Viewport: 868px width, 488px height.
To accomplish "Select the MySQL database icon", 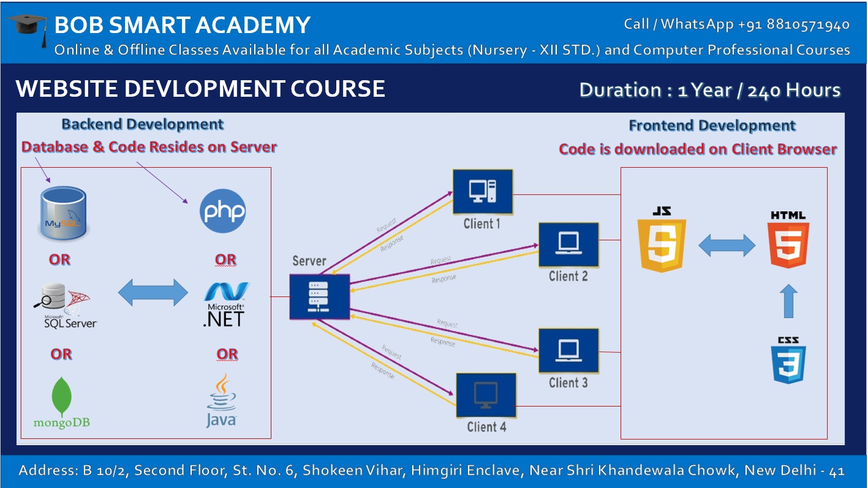I will (63, 213).
